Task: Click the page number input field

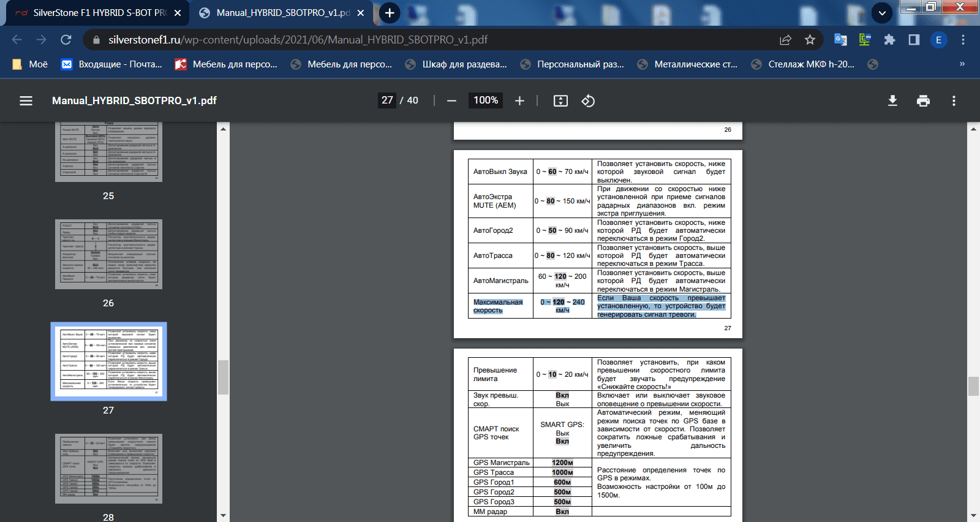Action: point(387,100)
